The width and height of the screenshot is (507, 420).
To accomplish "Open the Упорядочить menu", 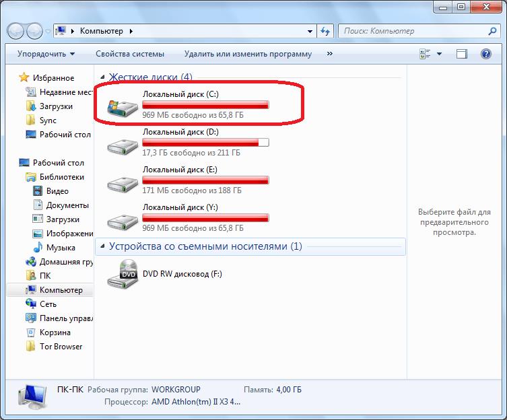I will (46, 54).
